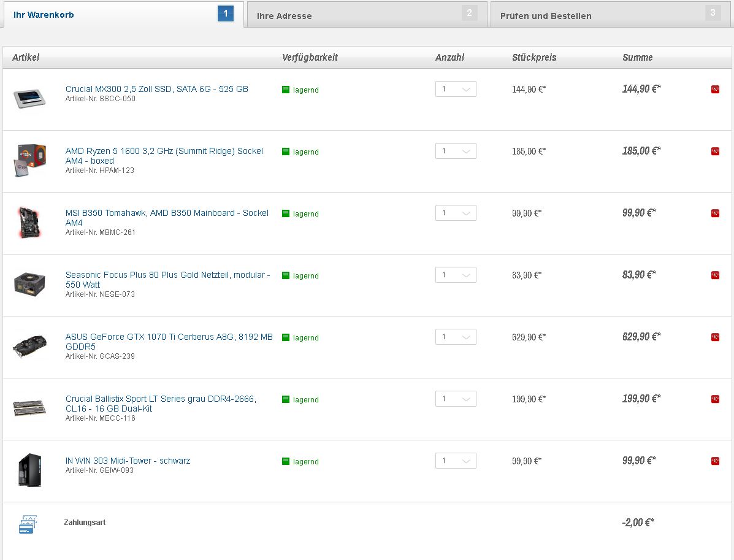Click the Stückpreis column header

point(534,57)
